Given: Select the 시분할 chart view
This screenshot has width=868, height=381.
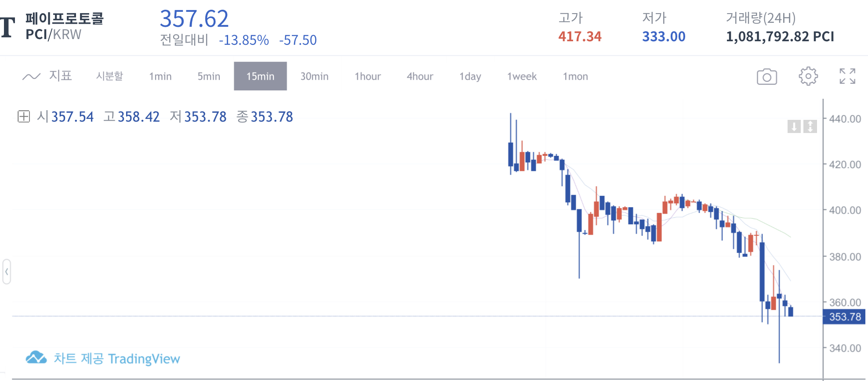Looking at the screenshot, I should coord(109,76).
